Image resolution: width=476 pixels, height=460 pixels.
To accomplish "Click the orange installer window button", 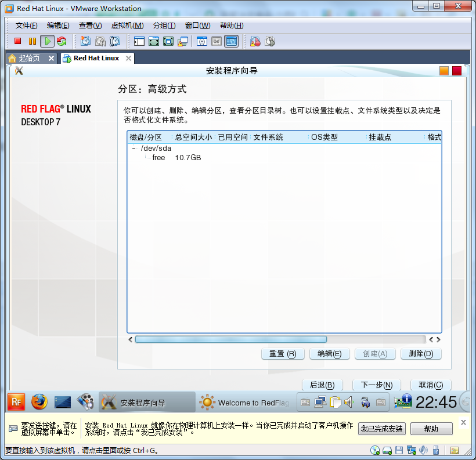I will [x=444, y=71].
